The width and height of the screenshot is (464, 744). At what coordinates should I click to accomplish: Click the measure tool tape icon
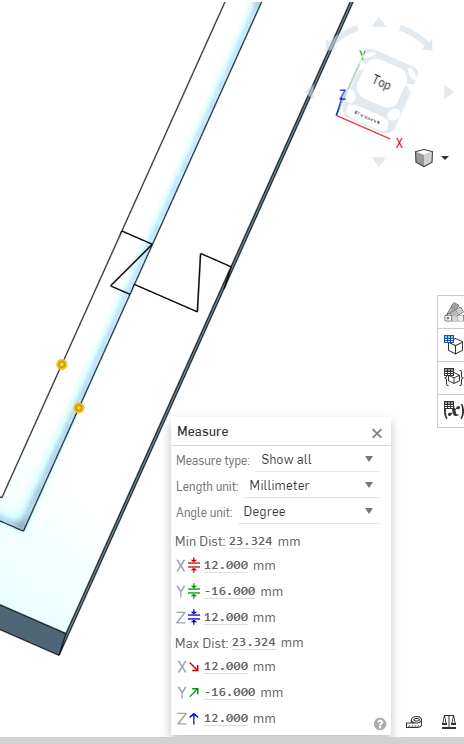click(414, 722)
